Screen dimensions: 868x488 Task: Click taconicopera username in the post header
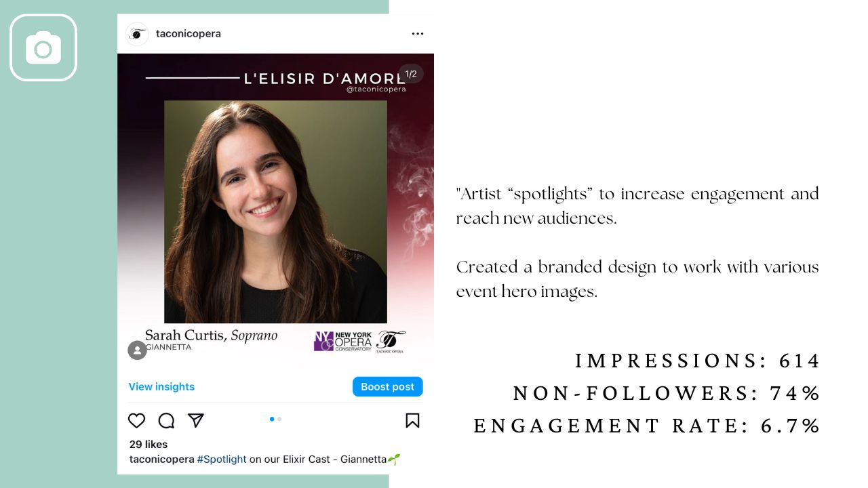pos(188,34)
